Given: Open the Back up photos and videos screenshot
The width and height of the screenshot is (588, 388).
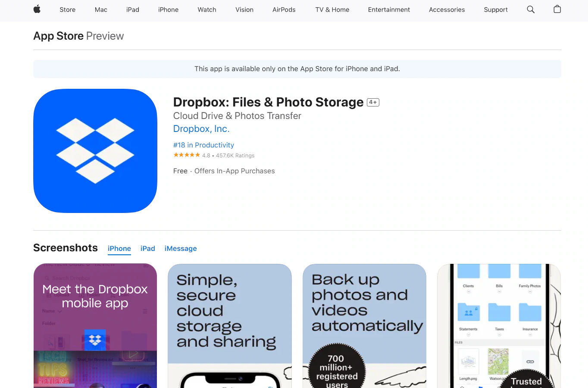Looking at the screenshot, I should (364, 326).
